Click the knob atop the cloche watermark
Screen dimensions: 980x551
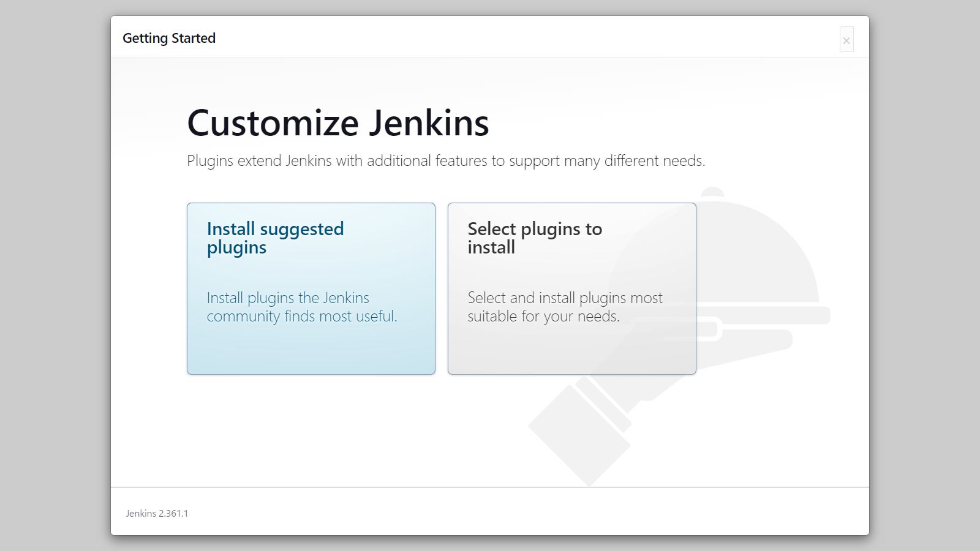pyautogui.click(x=712, y=192)
